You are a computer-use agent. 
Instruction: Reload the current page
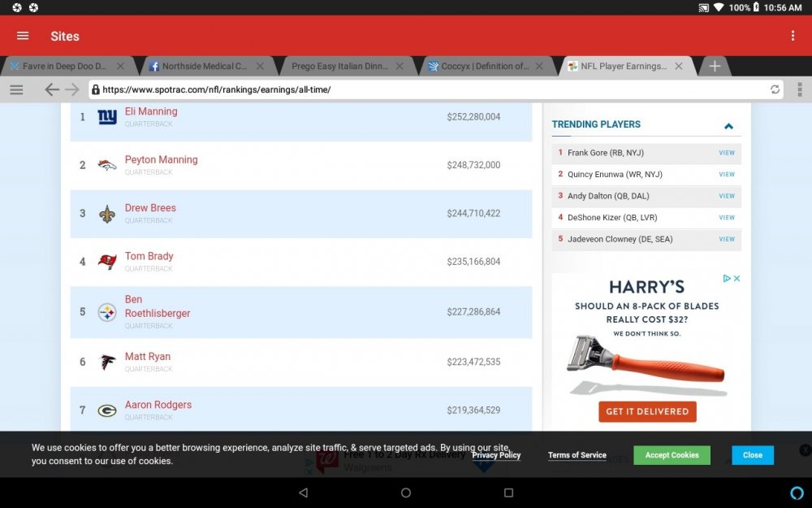pyautogui.click(x=775, y=89)
